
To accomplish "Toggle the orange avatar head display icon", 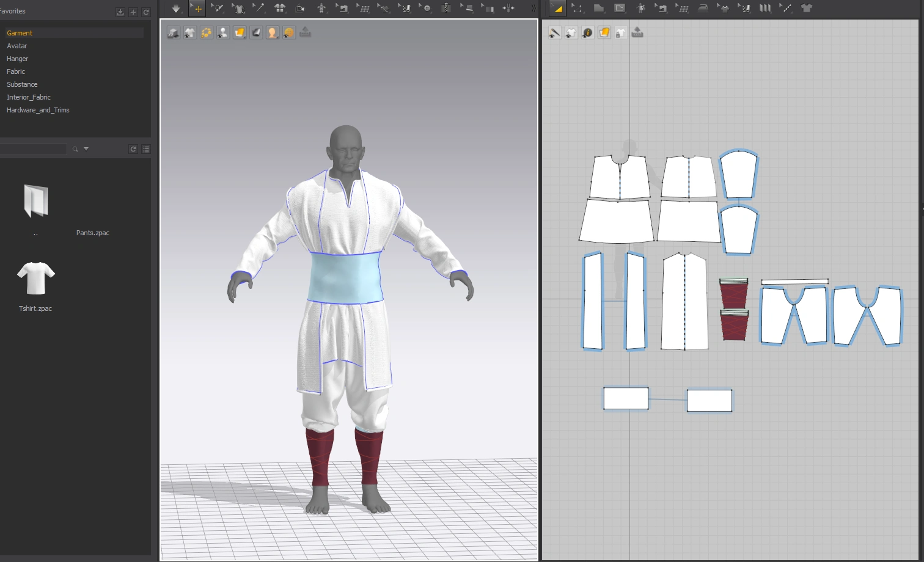I will pyautogui.click(x=273, y=32).
